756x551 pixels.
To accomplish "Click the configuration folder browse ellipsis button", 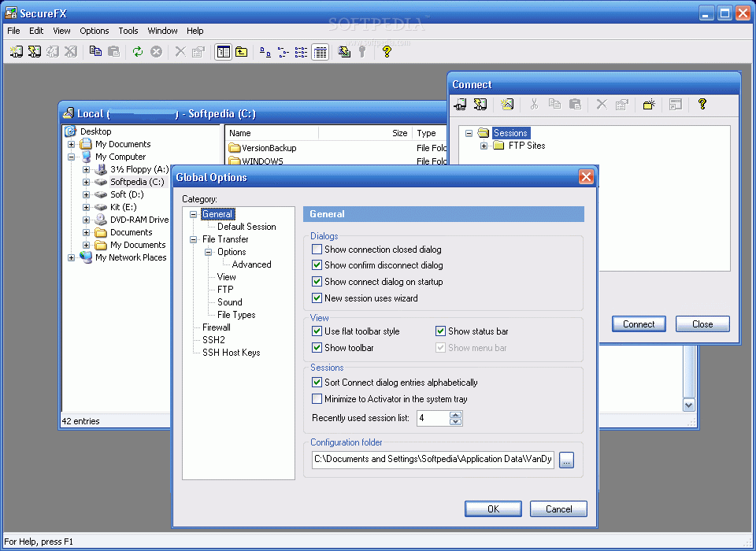I will pos(566,459).
